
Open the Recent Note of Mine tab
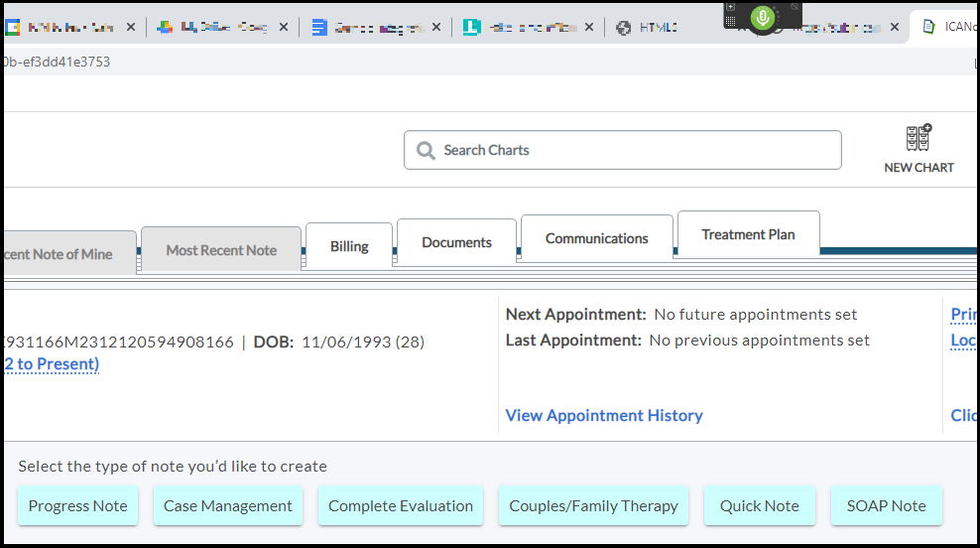coord(68,254)
